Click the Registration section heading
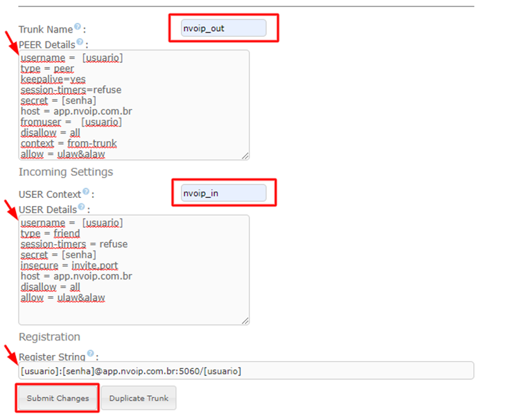Screen dimensions: 514x420 tap(49, 337)
